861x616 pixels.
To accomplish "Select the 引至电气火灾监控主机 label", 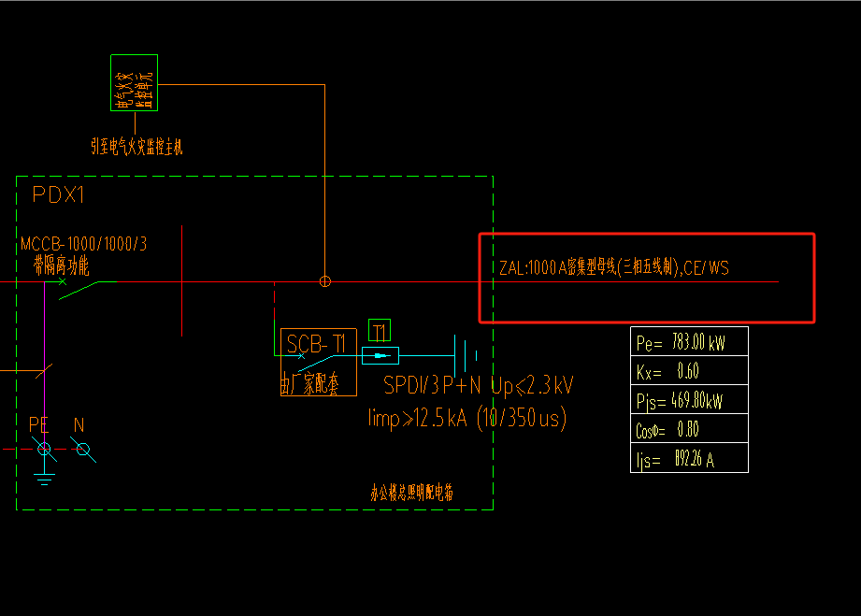I will click(x=136, y=147).
